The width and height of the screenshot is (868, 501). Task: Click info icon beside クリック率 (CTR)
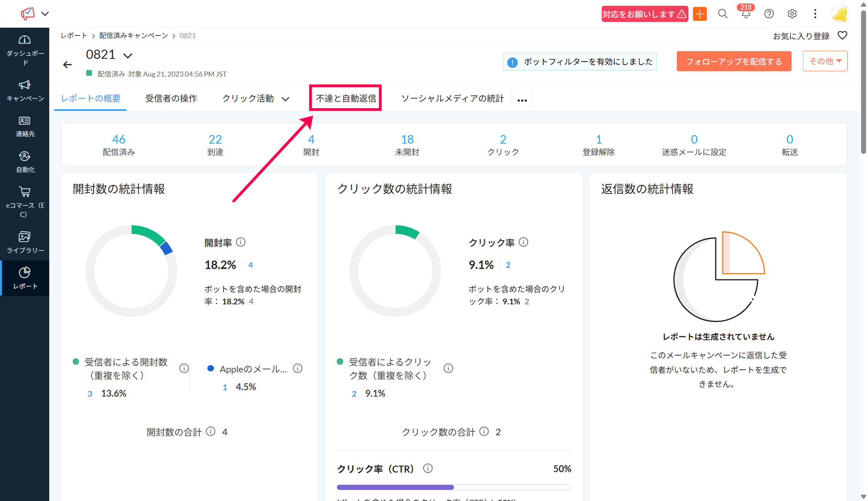pos(428,468)
